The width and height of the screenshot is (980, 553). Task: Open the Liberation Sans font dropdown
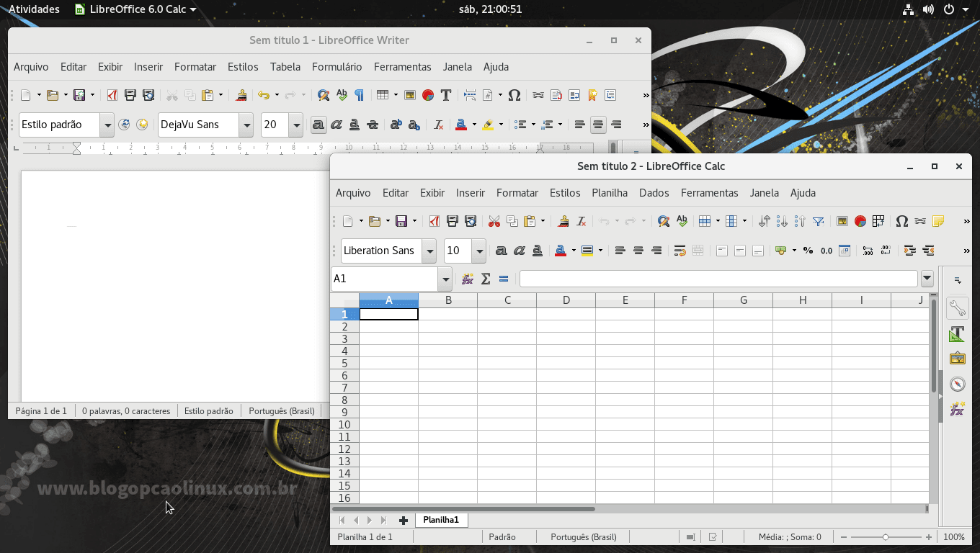point(430,251)
